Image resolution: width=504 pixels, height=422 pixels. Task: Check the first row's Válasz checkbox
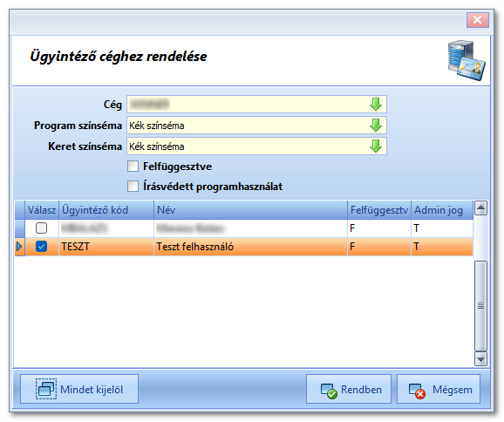pyautogui.click(x=41, y=228)
